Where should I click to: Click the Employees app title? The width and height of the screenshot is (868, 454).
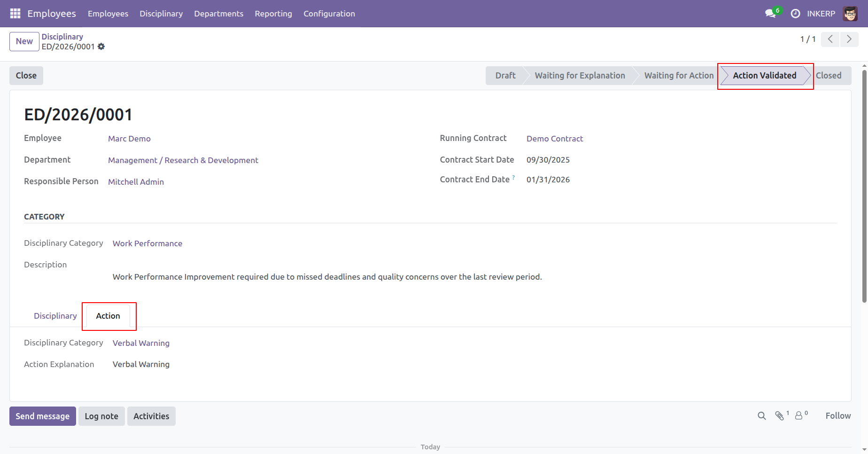point(52,14)
